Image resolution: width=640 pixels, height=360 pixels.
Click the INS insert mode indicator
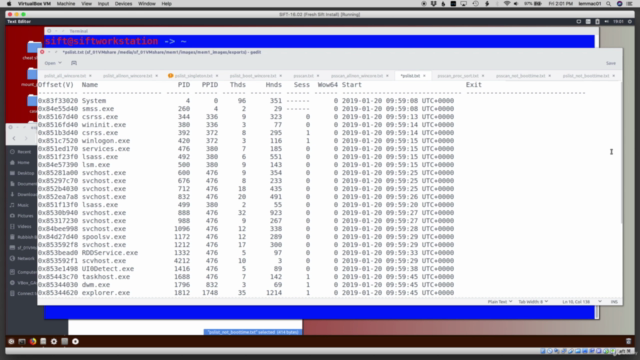pyautogui.click(x=614, y=302)
